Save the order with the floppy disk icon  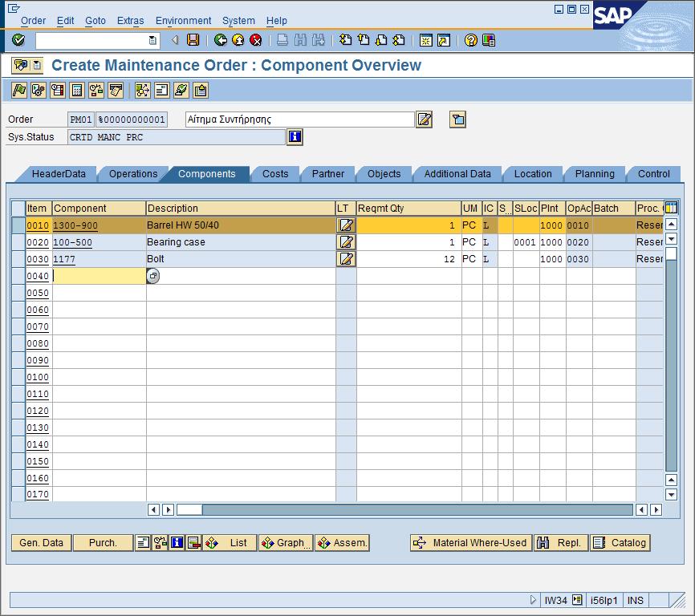[193, 40]
